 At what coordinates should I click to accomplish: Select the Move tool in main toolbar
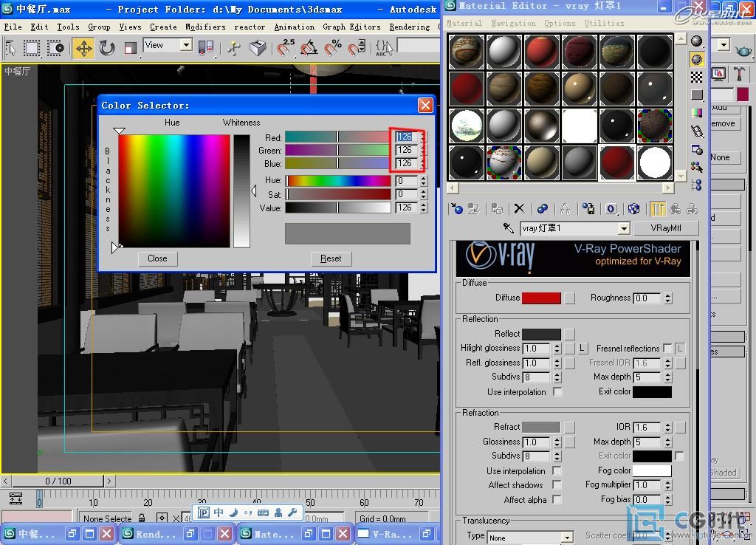84,48
